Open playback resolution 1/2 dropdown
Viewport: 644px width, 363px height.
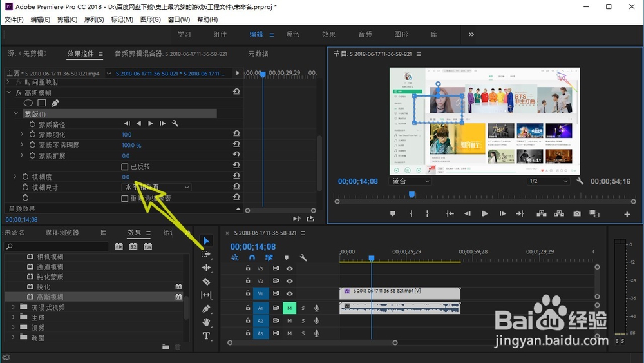(548, 181)
